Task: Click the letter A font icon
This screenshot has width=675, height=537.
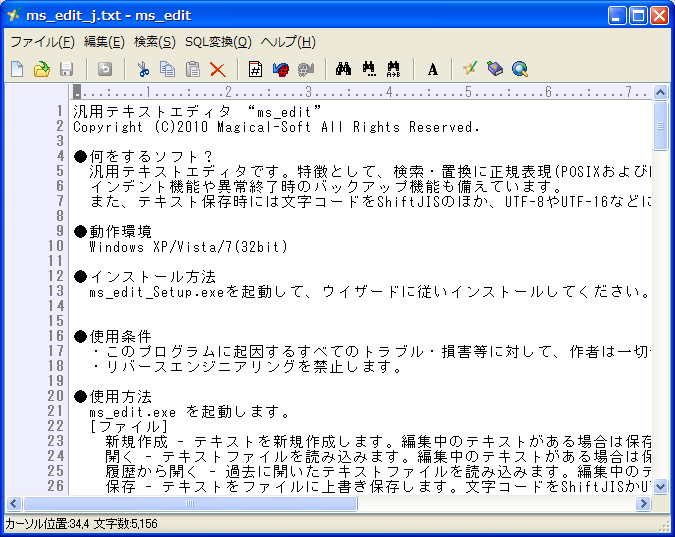Action: pos(433,69)
